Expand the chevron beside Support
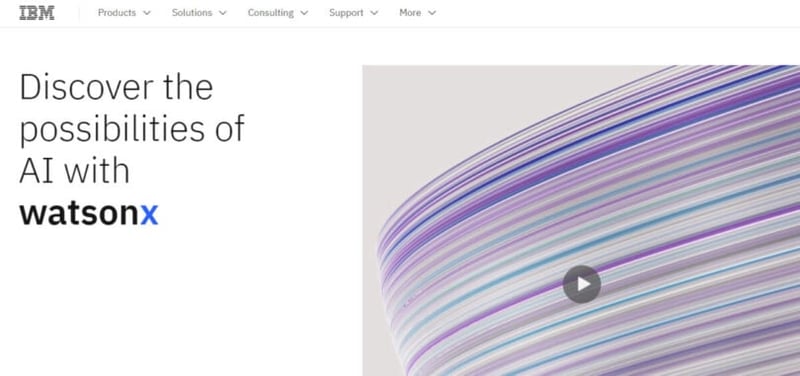 374,13
